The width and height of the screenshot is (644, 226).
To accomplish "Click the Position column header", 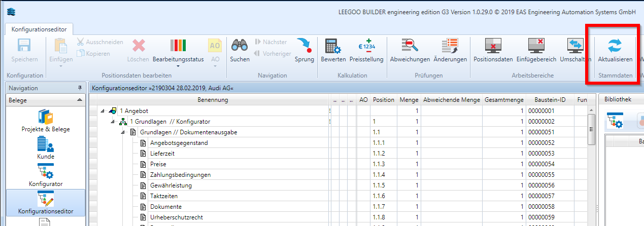I will pyautogui.click(x=384, y=100).
